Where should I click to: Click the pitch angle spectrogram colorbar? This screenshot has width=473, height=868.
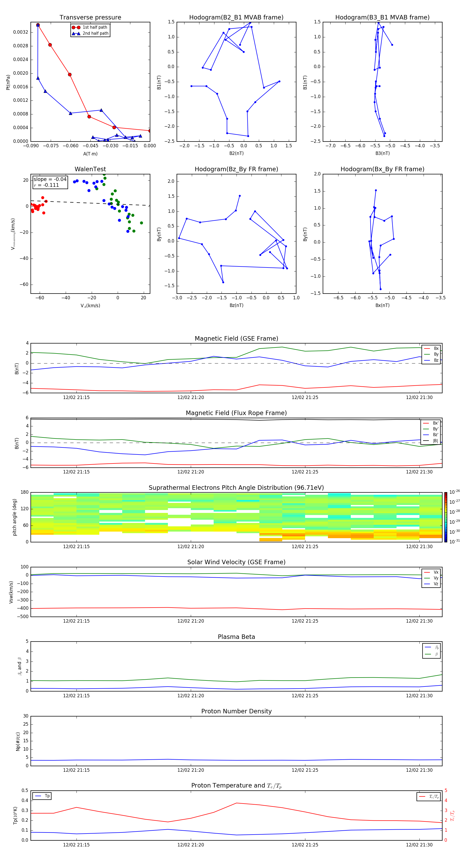445,517
